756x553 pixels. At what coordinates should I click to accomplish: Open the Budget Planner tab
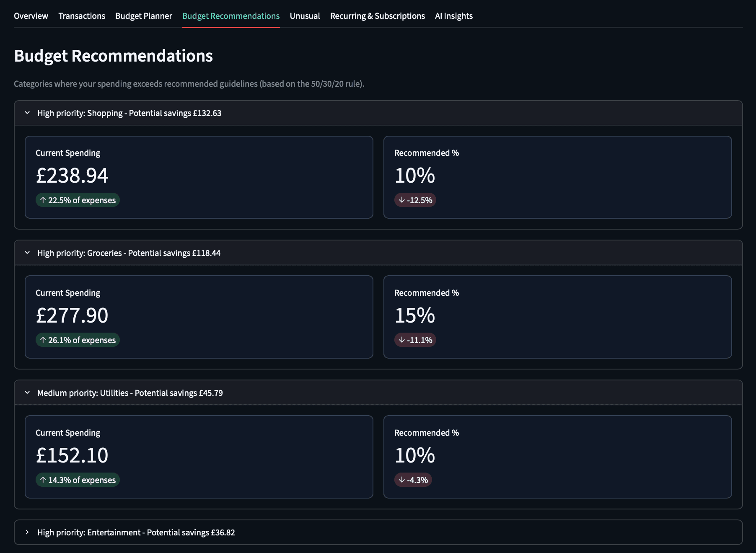point(144,16)
